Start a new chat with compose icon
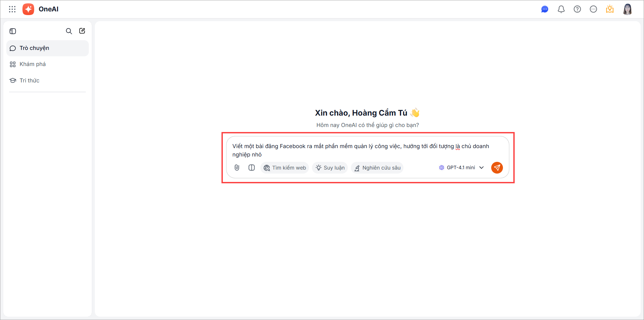The image size is (644, 320). pyautogui.click(x=82, y=31)
